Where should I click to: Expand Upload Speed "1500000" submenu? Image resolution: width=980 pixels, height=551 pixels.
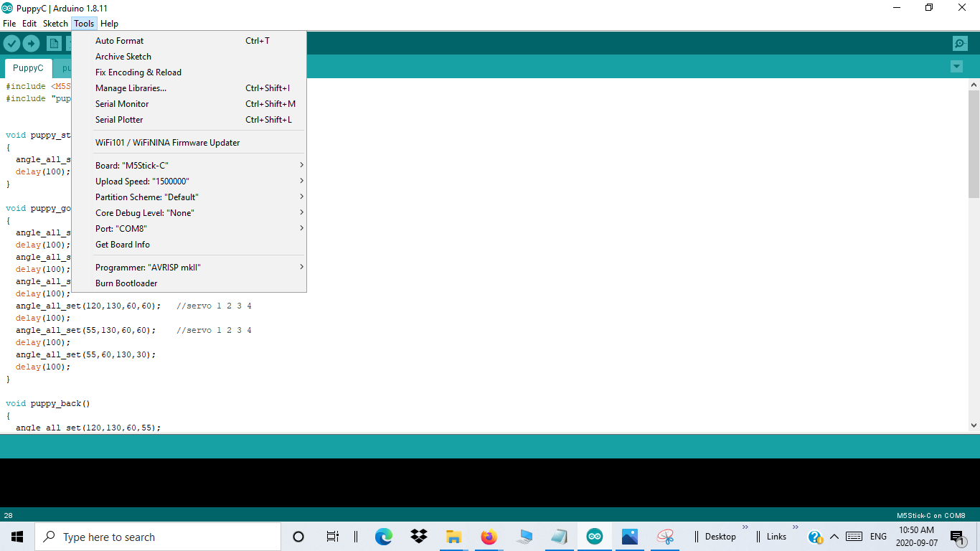[189, 182]
